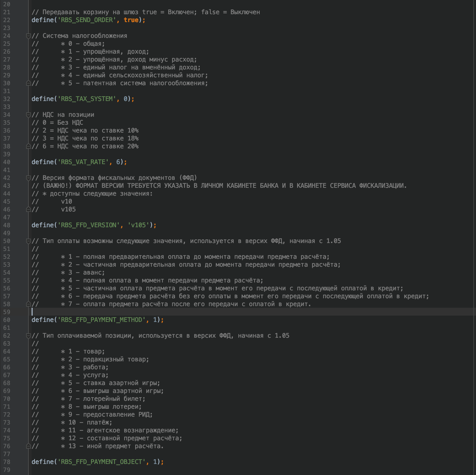Fold the НДС comment block at line 34
Screen dimensions: 476x475
(x=28, y=115)
